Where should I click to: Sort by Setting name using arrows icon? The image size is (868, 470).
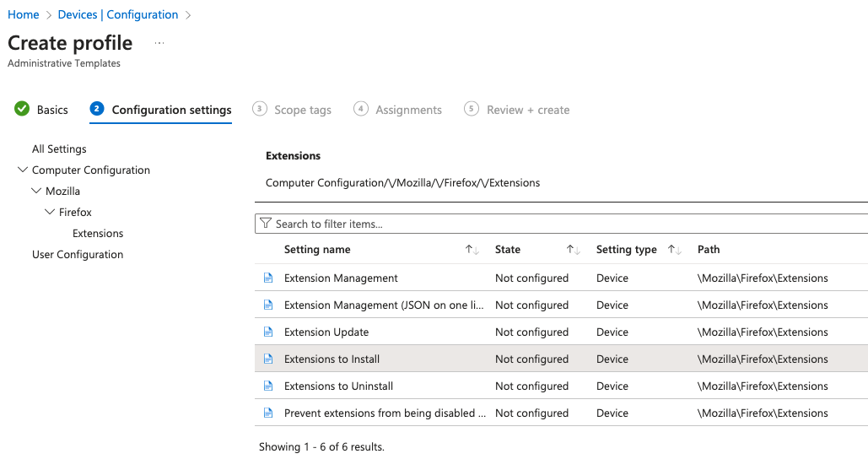(472, 250)
